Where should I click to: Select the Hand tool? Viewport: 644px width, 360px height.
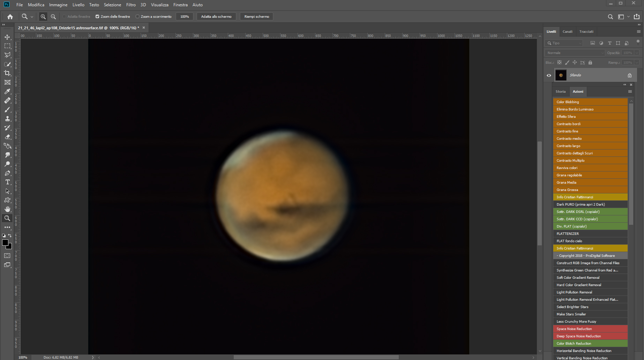7,209
